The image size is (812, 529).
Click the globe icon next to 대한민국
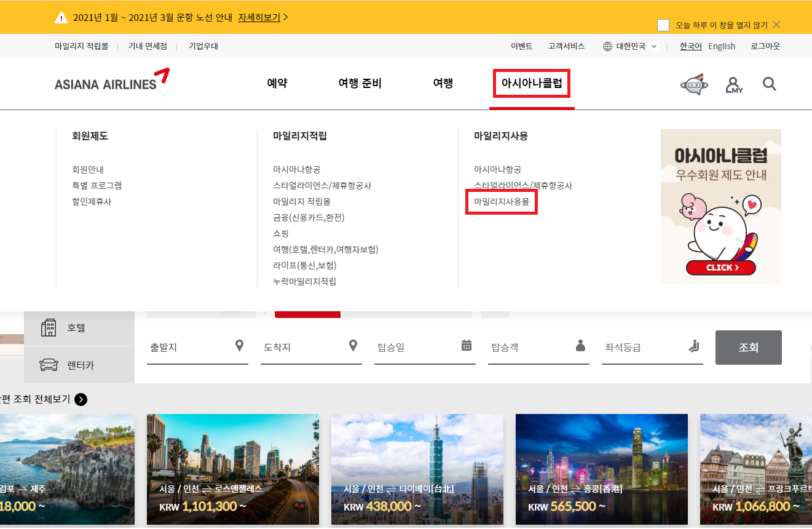[607, 46]
